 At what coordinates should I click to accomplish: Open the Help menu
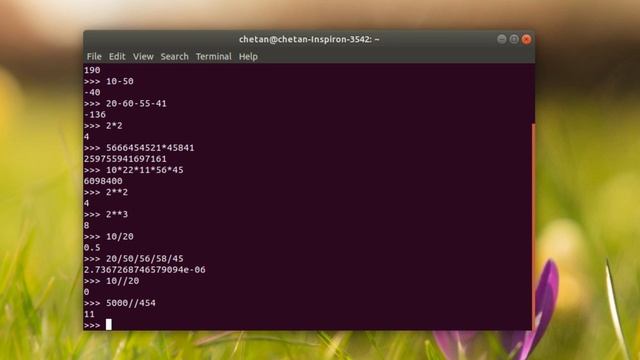(x=248, y=56)
